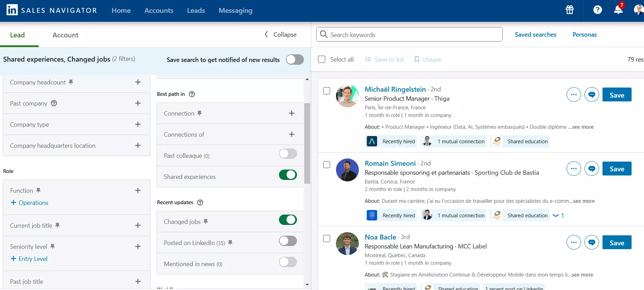644x290 pixels.
Task: Click the pin icon beside Posted on LinkedIn
Action: (x=230, y=243)
